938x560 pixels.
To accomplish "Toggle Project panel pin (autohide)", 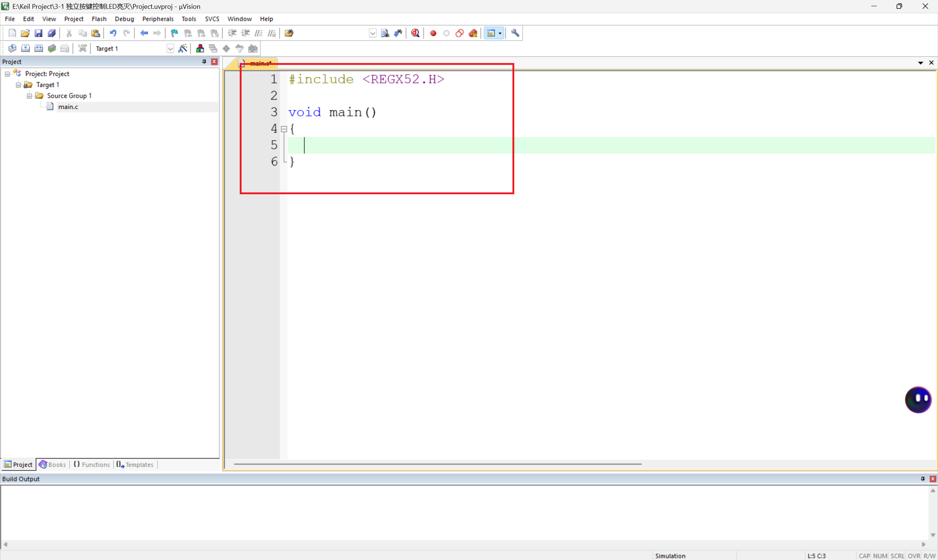I will pos(204,62).
